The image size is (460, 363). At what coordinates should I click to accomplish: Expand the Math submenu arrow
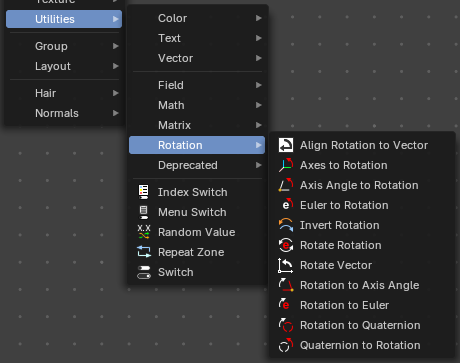coord(258,105)
